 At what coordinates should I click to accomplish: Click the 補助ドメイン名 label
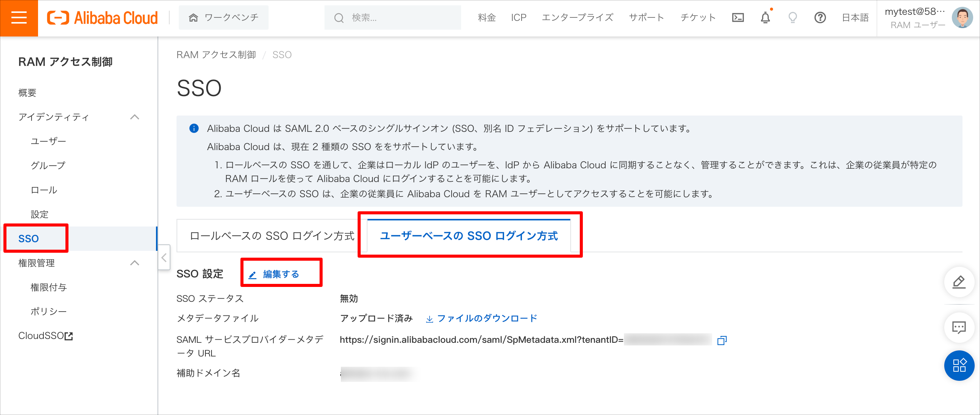208,373
